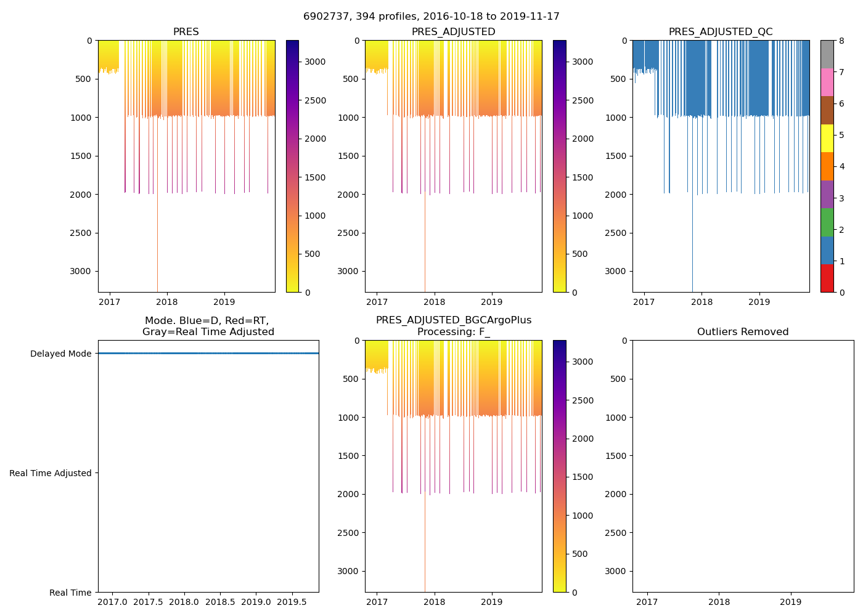Click the PRES plot colorbar
The image size is (863, 616).
pos(292,166)
